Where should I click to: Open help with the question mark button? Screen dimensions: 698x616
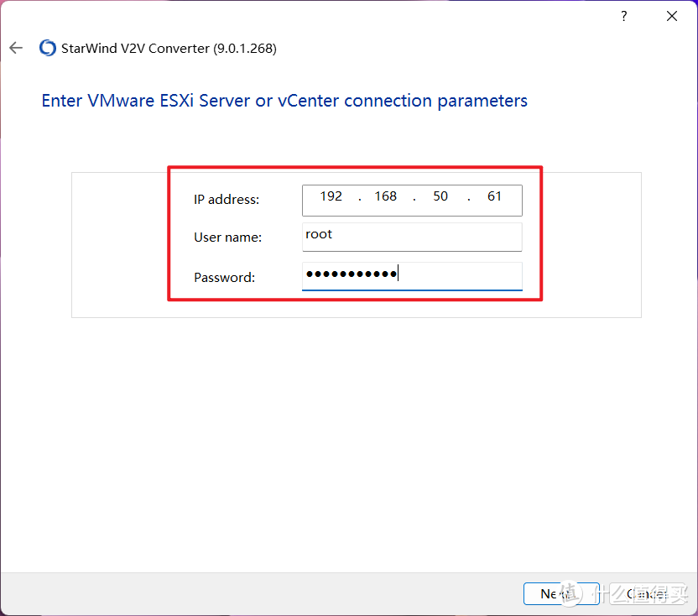(x=623, y=17)
